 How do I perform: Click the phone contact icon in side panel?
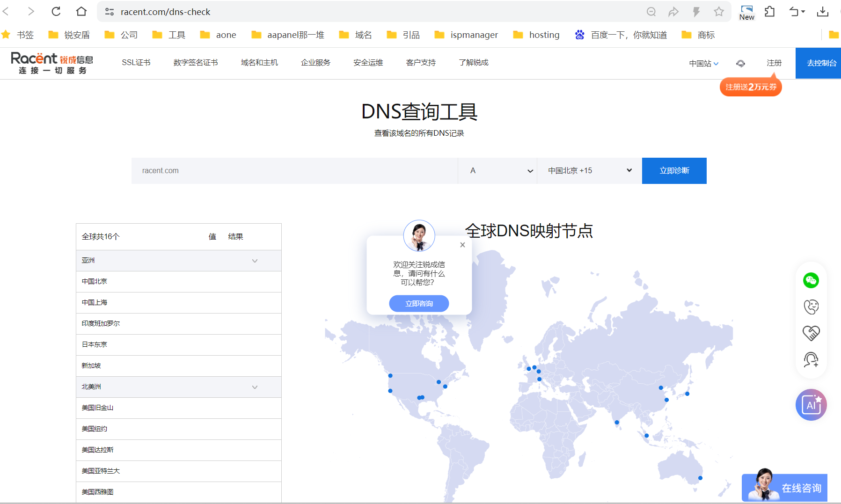tap(812, 307)
